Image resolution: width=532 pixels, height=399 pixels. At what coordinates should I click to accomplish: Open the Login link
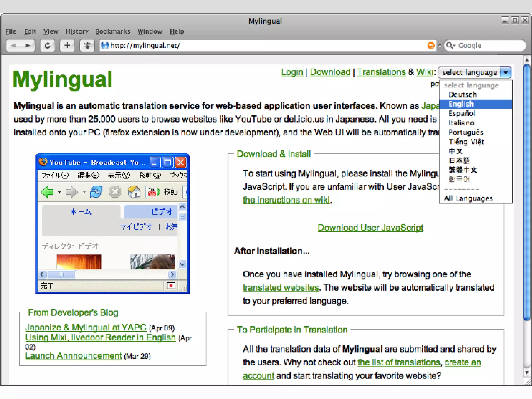click(292, 72)
